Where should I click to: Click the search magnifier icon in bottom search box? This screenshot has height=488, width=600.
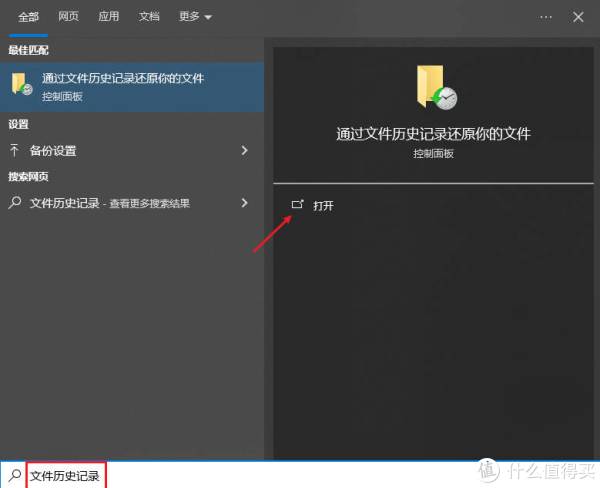(13, 476)
